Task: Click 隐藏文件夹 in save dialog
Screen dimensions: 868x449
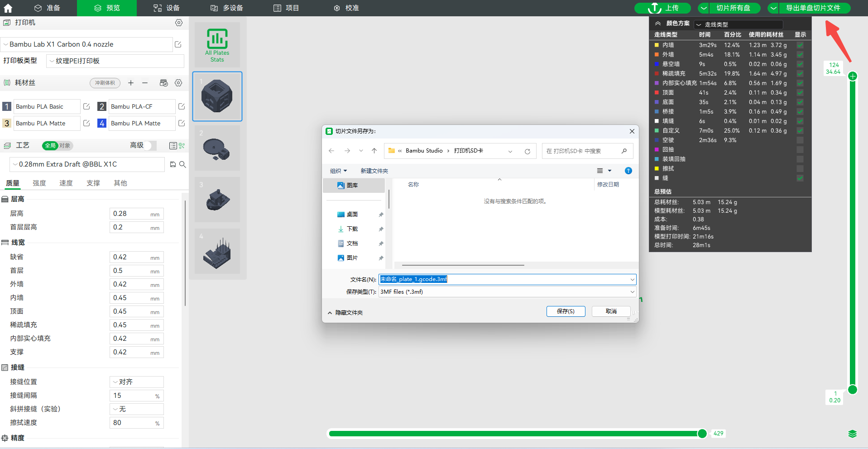Action: tap(345, 313)
